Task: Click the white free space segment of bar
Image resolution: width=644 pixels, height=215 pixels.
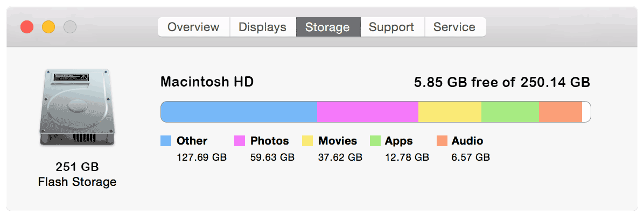Action: pyautogui.click(x=586, y=112)
